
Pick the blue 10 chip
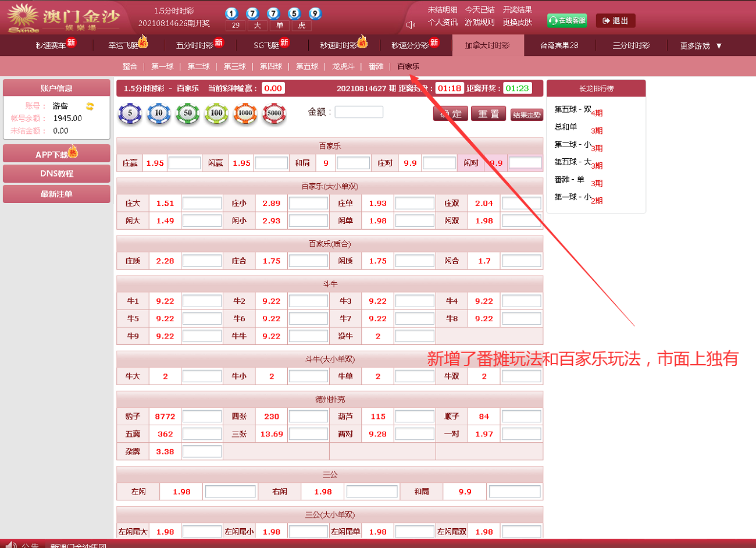[x=158, y=113]
